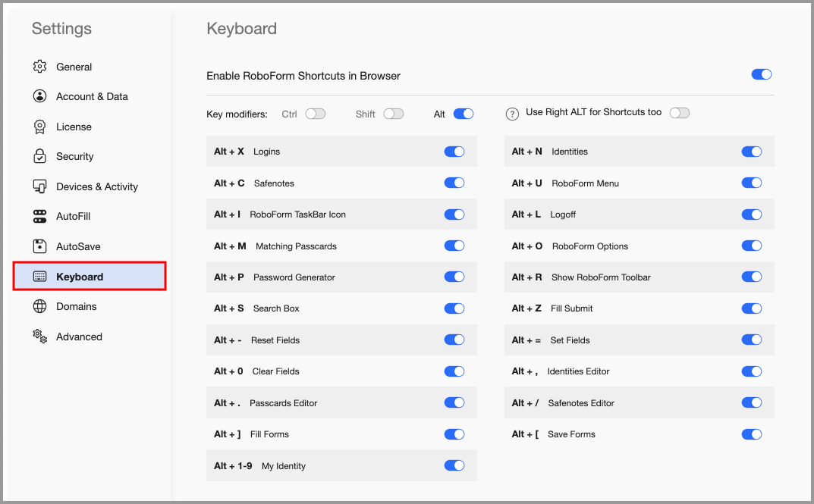Toggle Show RoboForm Toolbar shortcut

pyautogui.click(x=752, y=277)
